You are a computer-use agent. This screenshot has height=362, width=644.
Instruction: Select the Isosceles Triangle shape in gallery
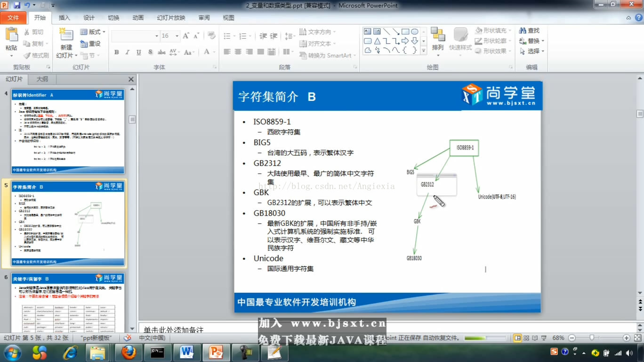(377, 41)
